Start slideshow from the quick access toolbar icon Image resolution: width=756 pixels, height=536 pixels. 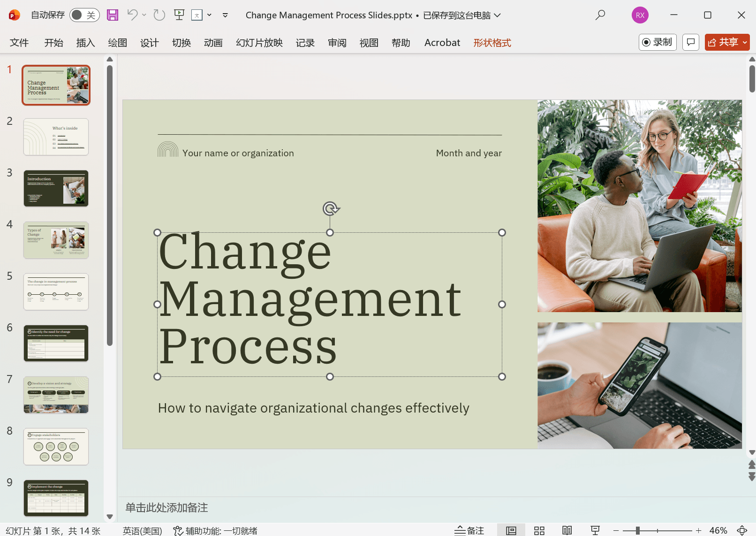pyautogui.click(x=179, y=15)
